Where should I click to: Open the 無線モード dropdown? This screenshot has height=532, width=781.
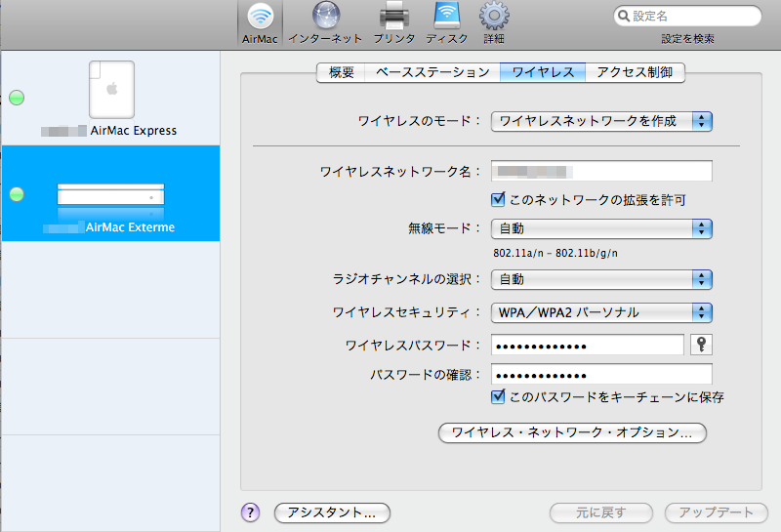point(601,228)
